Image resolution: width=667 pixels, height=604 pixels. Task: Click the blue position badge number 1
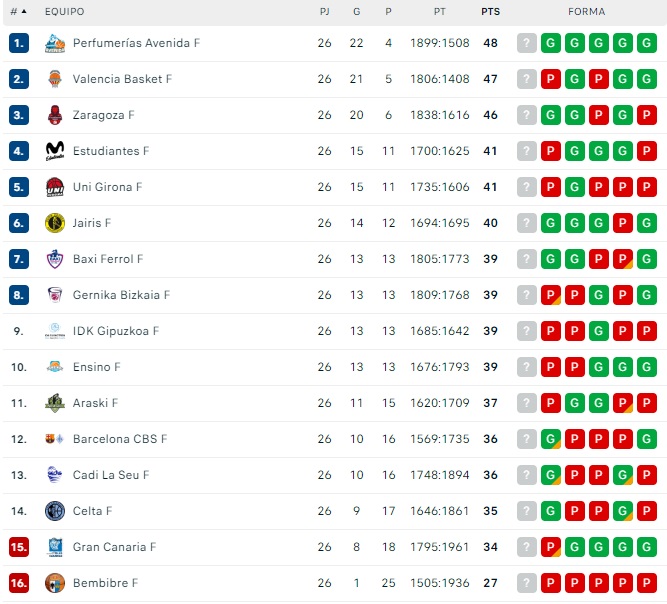[19, 43]
